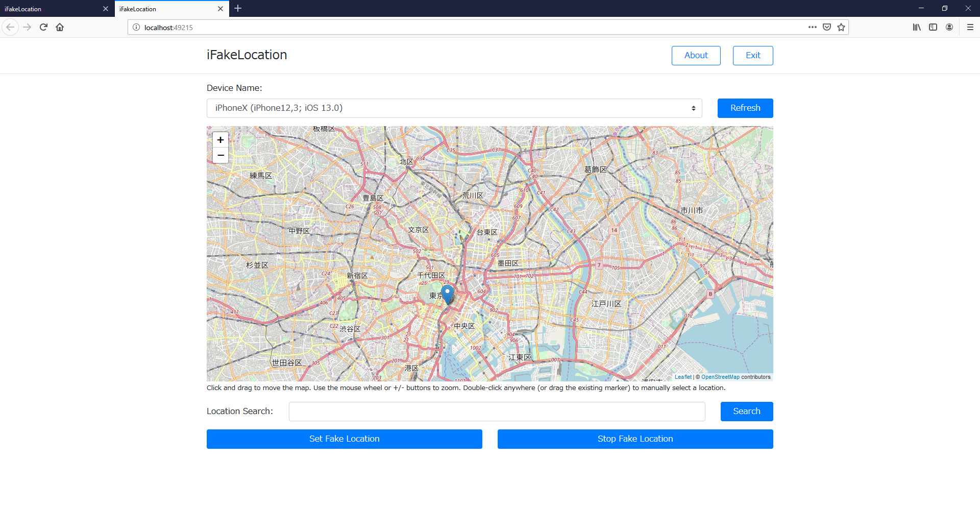Bookmark this page with star icon
This screenshot has height=531, width=980.
point(841,27)
